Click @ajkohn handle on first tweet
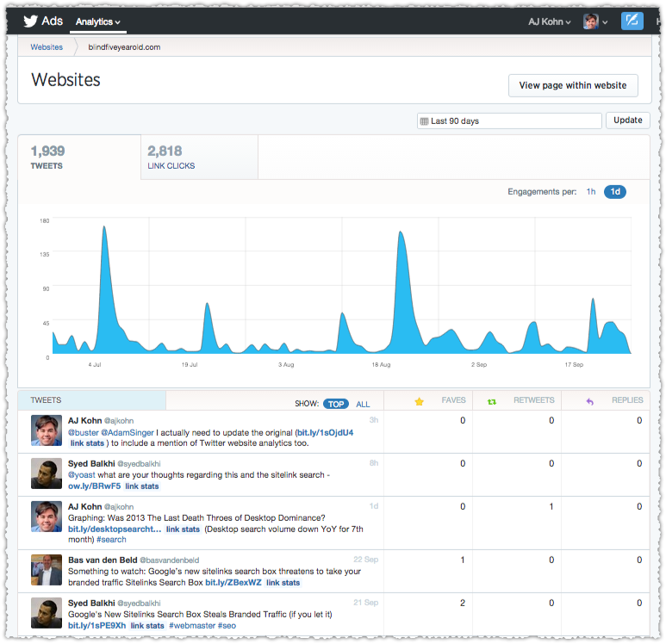666x644 pixels. [119, 421]
